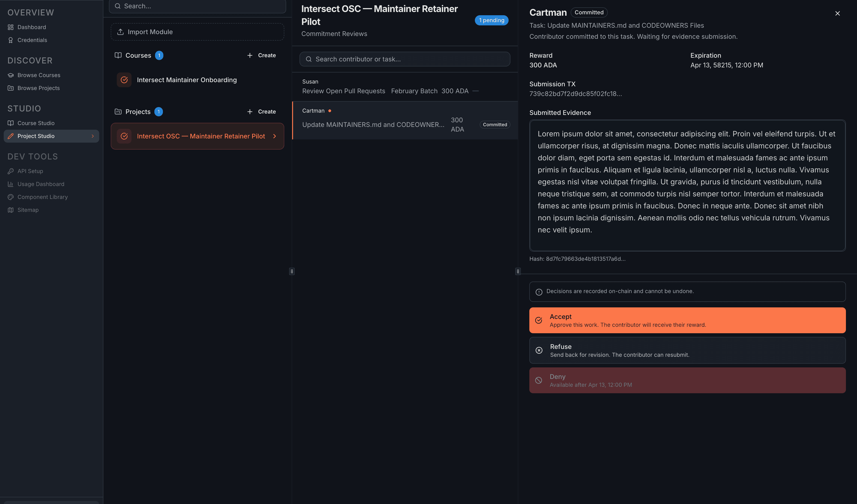Open API Setup using the key icon

[x=11, y=171]
